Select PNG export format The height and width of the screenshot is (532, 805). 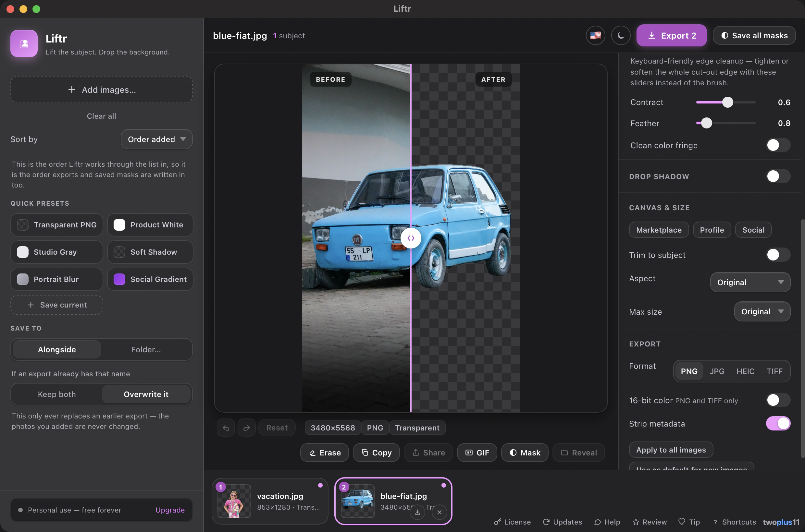coord(689,371)
